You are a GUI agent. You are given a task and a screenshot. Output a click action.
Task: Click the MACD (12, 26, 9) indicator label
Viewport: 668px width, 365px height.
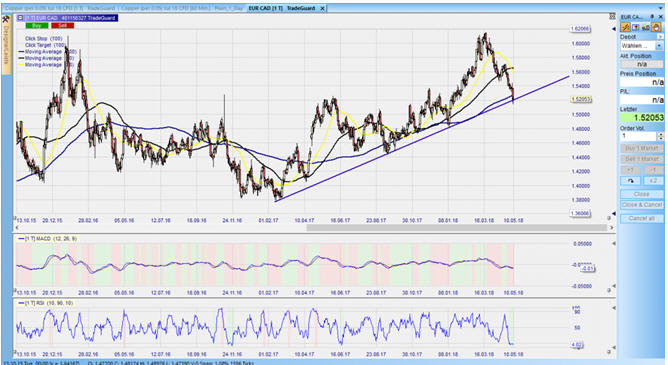(47, 239)
